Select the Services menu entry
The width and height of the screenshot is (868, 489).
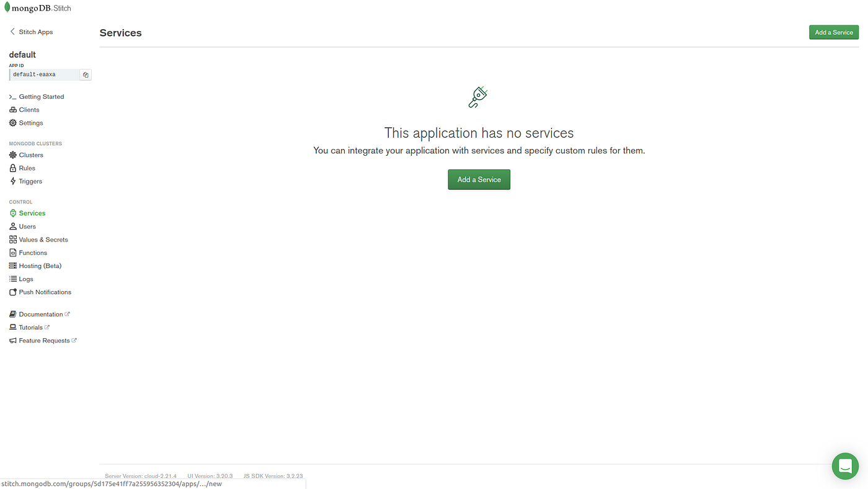pos(32,212)
